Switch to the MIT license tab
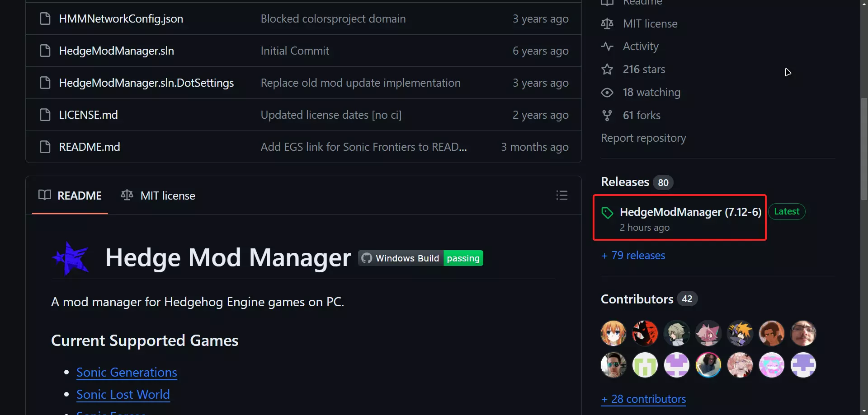 coord(158,196)
